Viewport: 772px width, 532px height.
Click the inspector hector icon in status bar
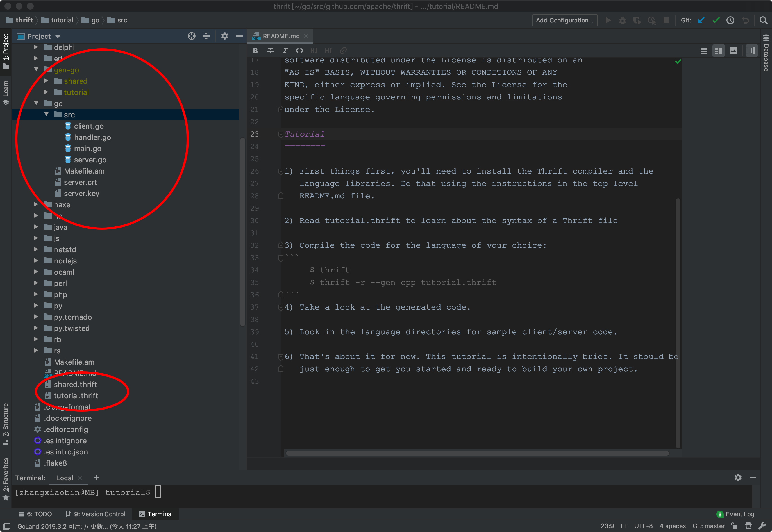click(x=748, y=526)
